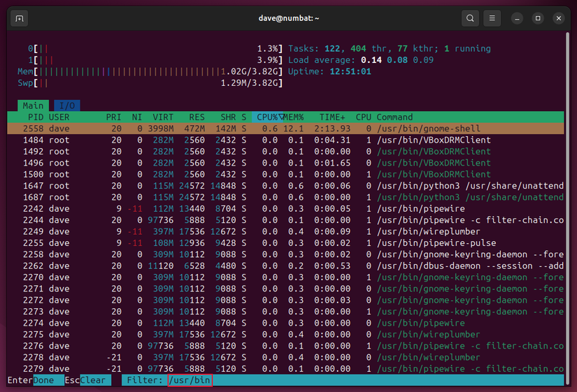The image size is (577, 392).
Task: Minimize the terminal window
Action: (517, 18)
